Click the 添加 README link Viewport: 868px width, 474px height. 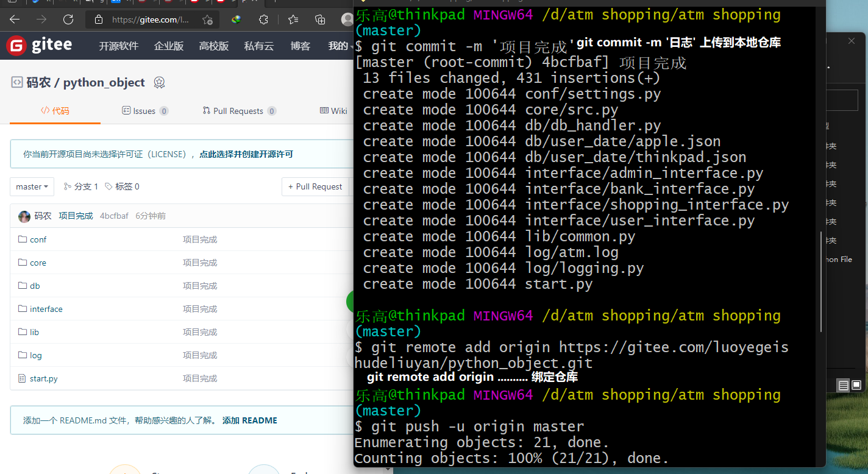point(250,420)
